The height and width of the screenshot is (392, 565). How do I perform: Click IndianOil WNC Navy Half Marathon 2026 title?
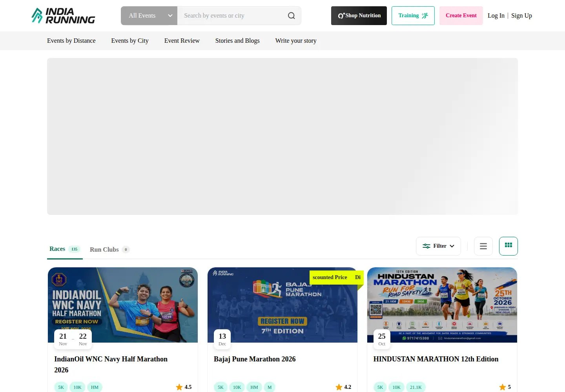point(111,365)
